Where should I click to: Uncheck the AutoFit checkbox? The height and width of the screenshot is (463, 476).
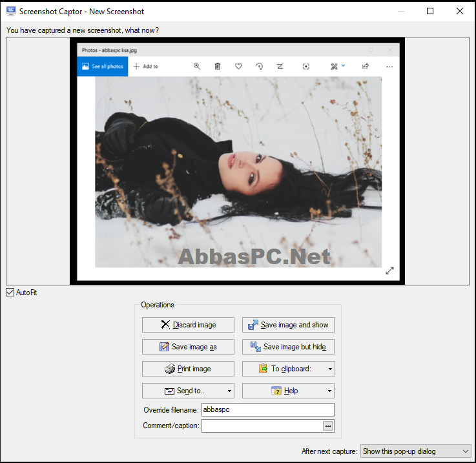10,293
